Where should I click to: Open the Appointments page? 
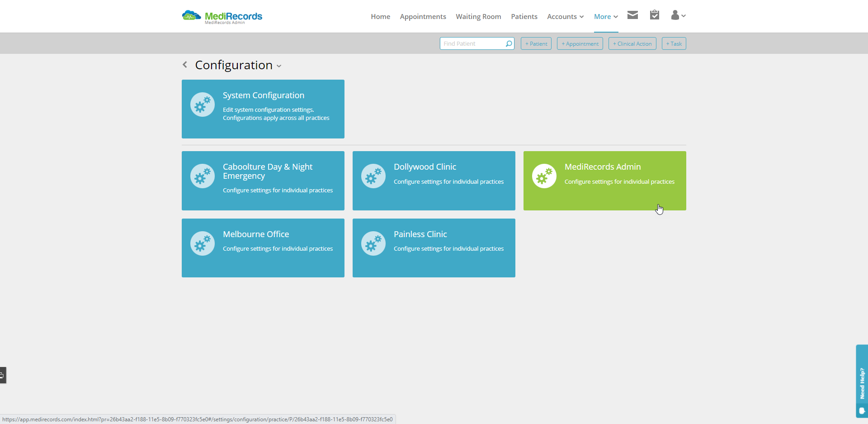(423, 17)
